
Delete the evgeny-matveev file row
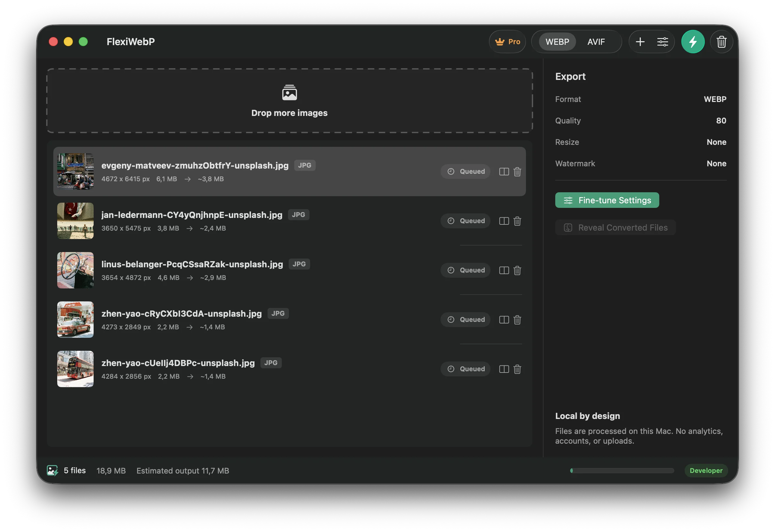(x=517, y=171)
